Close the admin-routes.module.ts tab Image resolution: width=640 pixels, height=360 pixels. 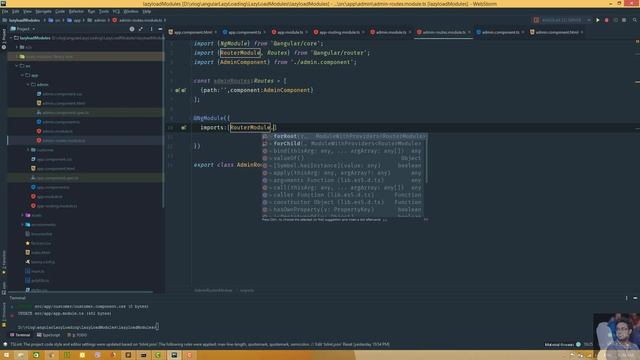click(x=469, y=32)
